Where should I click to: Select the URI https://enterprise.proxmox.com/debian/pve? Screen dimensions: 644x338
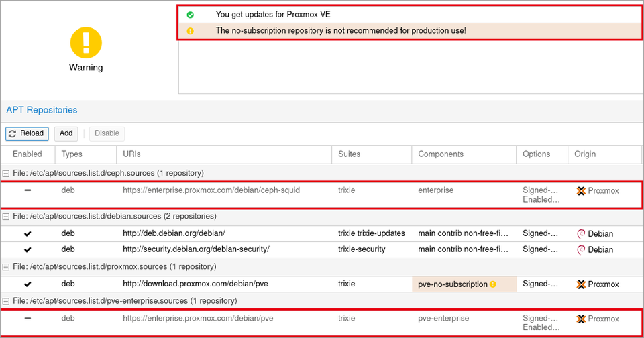pos(198,319)
